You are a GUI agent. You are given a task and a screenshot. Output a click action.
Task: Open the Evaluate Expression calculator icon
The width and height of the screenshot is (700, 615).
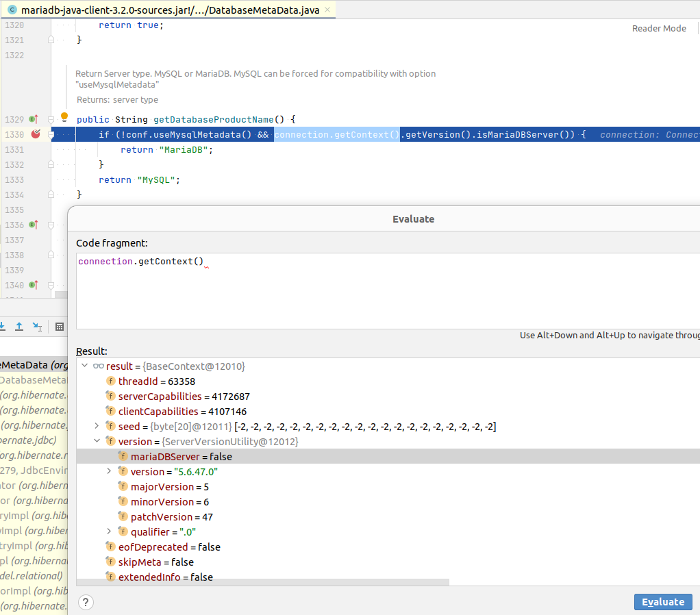click(60, 327)
